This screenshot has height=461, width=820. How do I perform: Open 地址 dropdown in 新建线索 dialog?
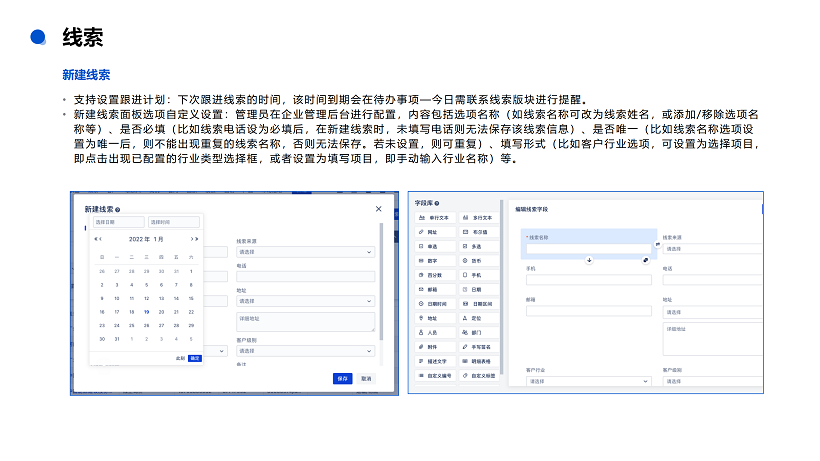coord(305,301)
